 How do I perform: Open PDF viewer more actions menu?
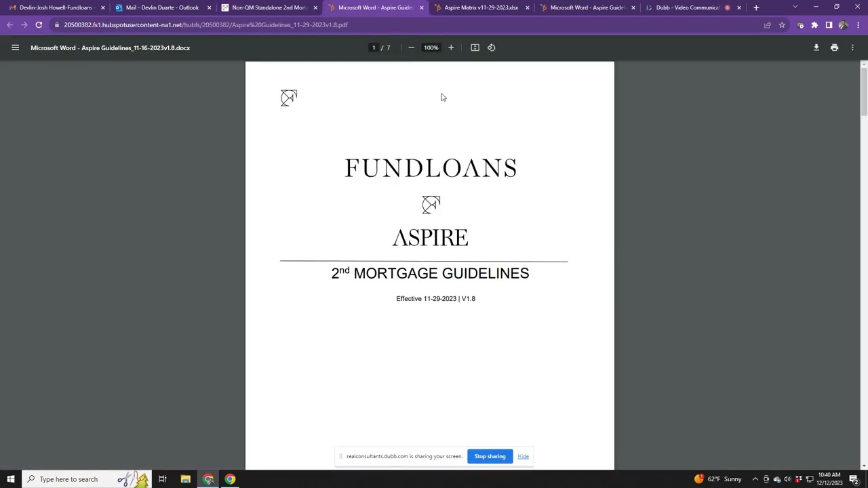click(x=852, y=47)
